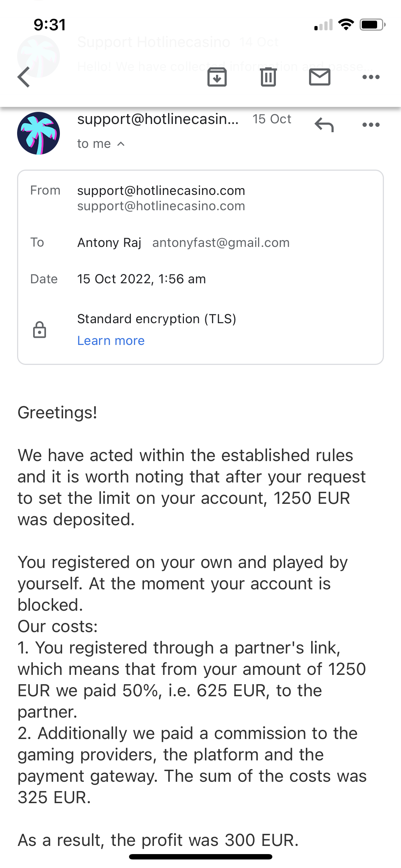Tap the truncated sender name support@hotlinecasin...

tap(158, 119)
